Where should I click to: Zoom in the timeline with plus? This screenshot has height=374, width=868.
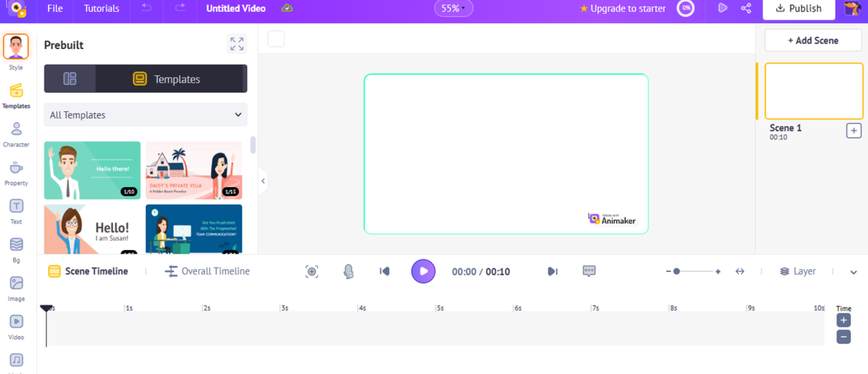pyautogui.click(x=718, y=271)
